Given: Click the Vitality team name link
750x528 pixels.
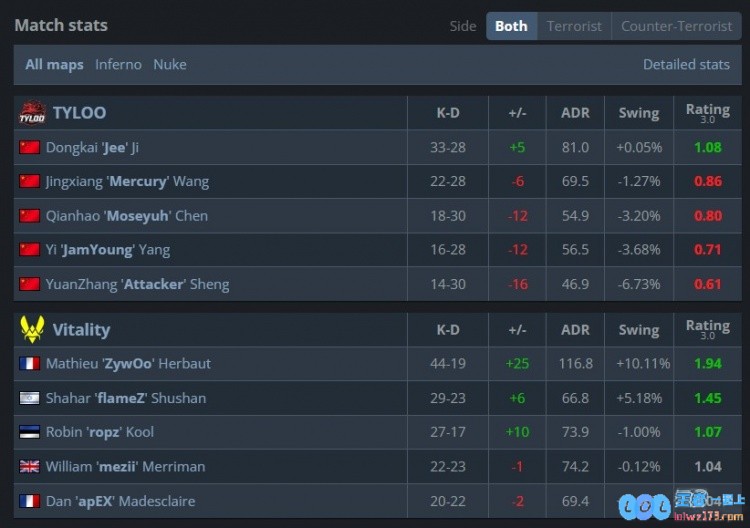Looking at the screenshot, I should point(81,330).
